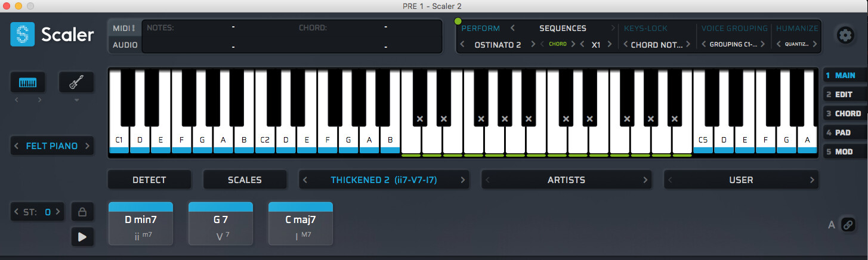868x260 pixels.
Task: Increase the ST semitone transpose value
Action: tap(58, 212)
